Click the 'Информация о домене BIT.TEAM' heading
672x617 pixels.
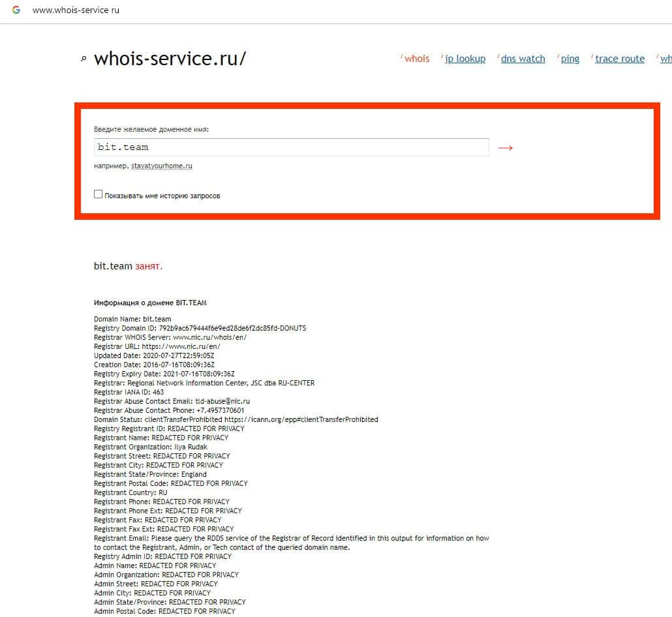tap(150, 303)
